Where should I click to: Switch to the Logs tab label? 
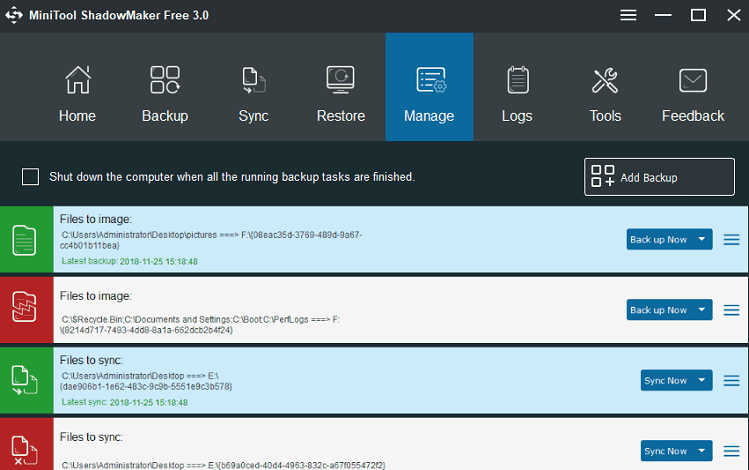pyautogui.click(x=517, y=116)
